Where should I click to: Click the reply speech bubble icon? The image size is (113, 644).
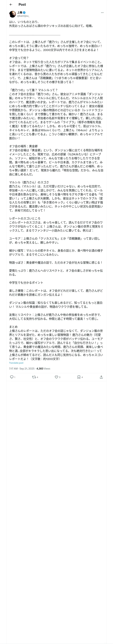12,377
